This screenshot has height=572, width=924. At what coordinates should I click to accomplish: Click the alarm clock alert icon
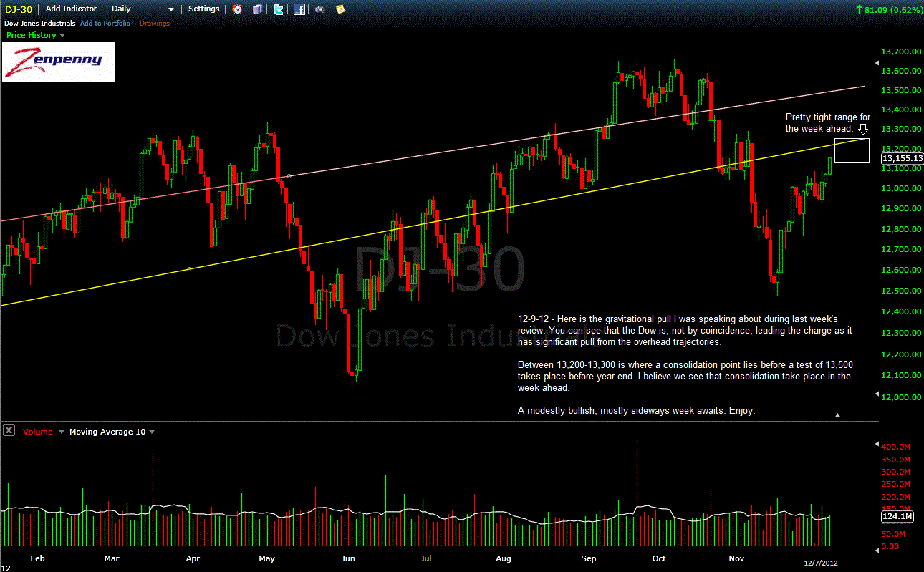(x=237, y=9)
